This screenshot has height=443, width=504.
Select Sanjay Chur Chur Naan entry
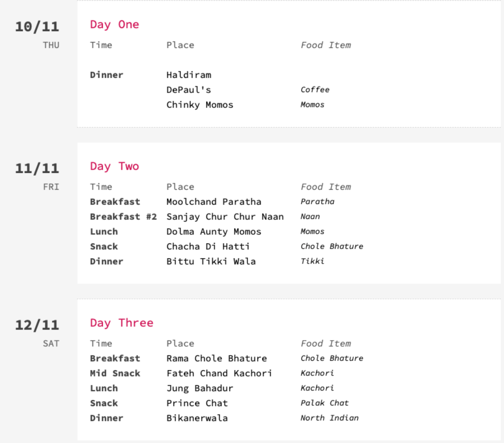click(x=225, y=217)
